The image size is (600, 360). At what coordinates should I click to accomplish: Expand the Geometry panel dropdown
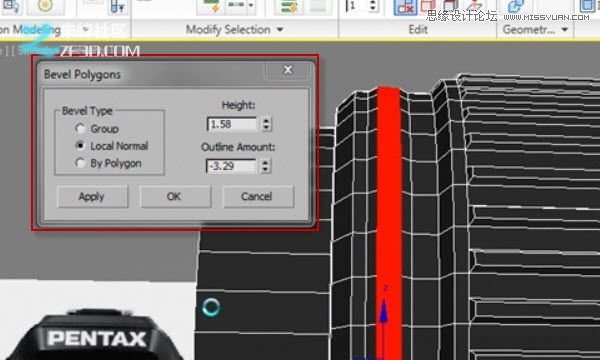pos(565,29)
